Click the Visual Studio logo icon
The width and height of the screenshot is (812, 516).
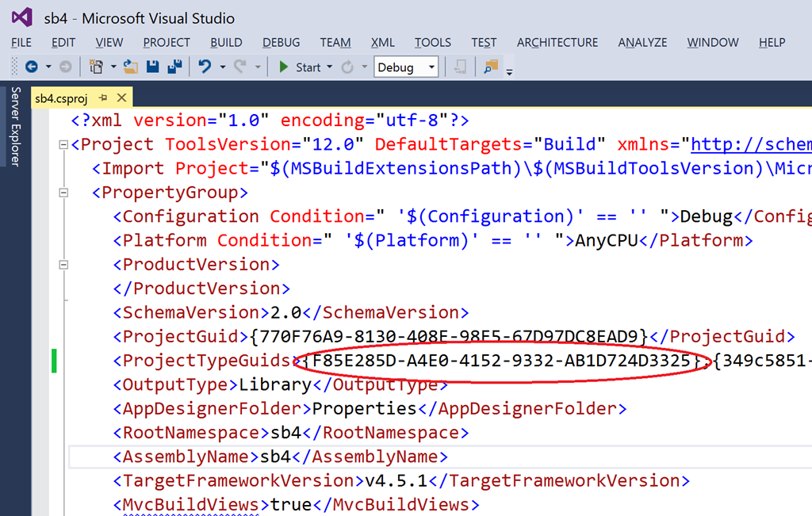point(21,18)
